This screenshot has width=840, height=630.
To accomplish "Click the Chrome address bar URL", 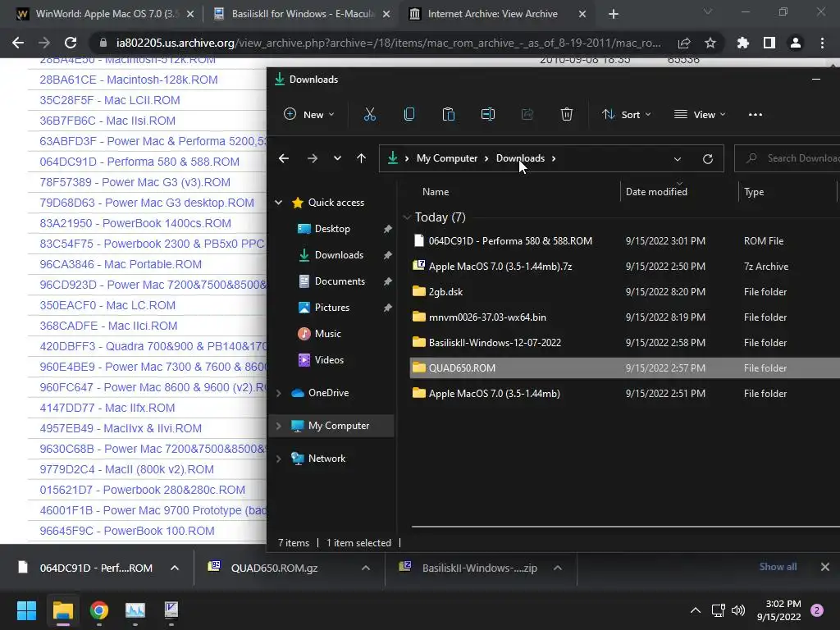I will click(388, 43).
